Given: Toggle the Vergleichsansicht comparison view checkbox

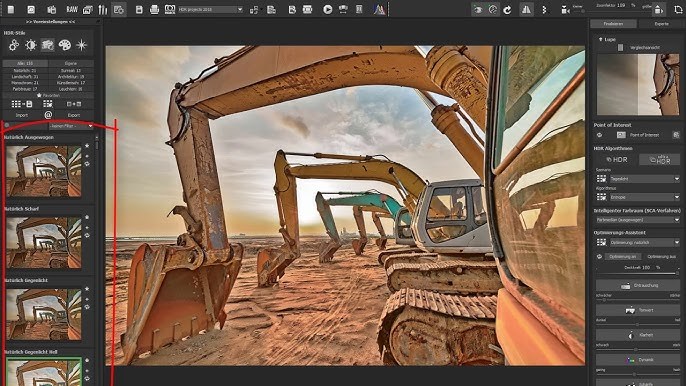Looking at the screenshot, I should click(x=620, y=47).
